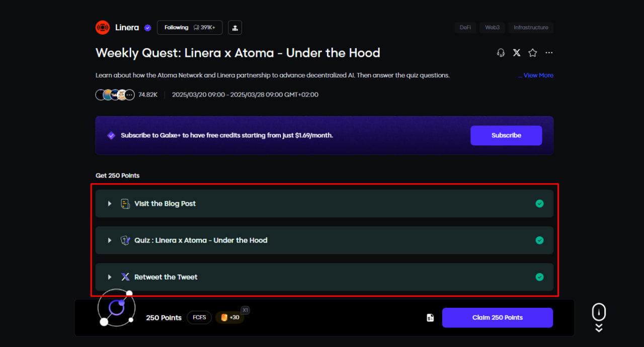Click the X icon in Retweet task
This screenshot has height=347, width=644.
[x=125, y=277]
